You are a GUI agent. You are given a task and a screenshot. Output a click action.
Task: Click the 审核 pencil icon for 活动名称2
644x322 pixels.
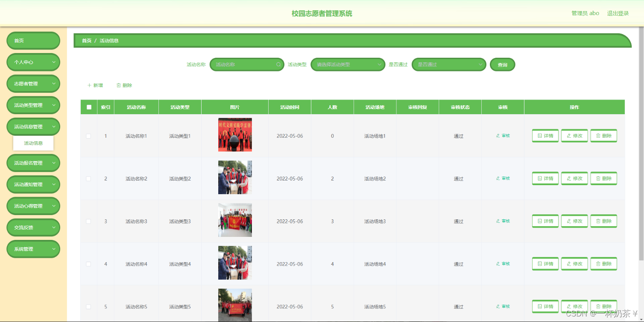click(498, 178)
